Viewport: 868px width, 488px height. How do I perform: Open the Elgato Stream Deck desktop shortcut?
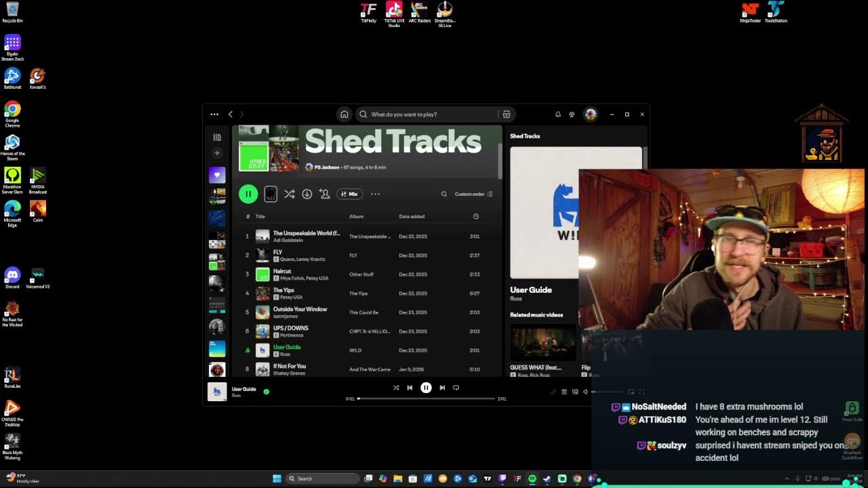[x=12, y=47]
